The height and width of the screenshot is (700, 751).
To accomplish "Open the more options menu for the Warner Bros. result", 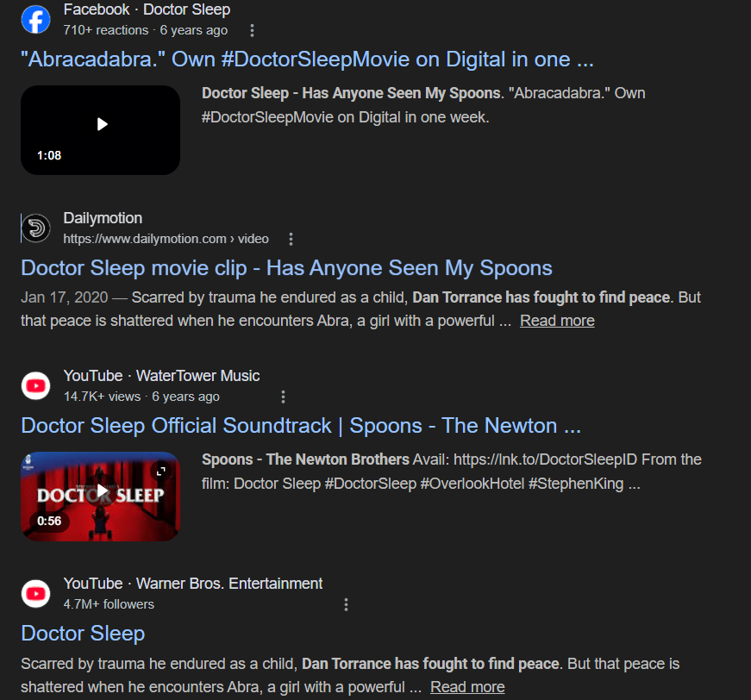I will tap(346, 604).
